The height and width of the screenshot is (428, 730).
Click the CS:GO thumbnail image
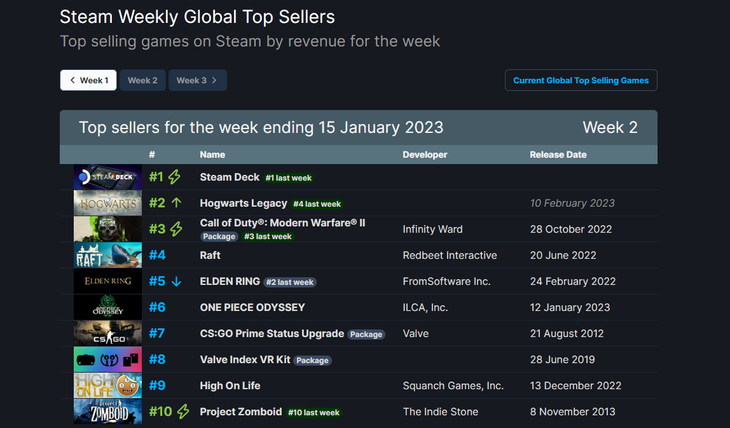pos(108,333)
